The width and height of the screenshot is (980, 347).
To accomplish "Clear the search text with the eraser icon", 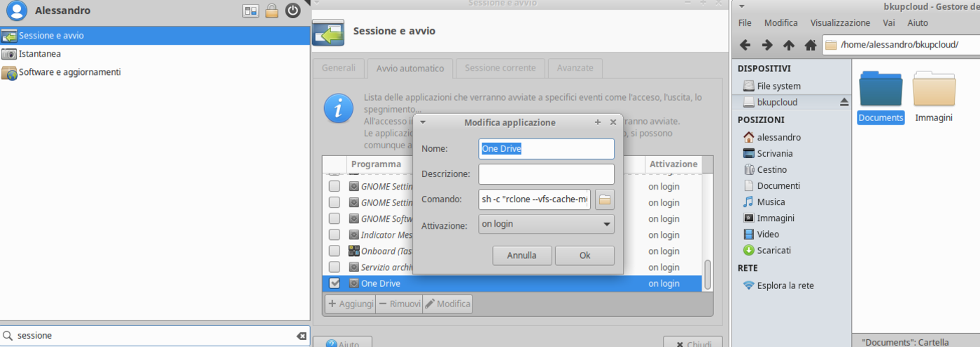I will click(x=302, y=336).
